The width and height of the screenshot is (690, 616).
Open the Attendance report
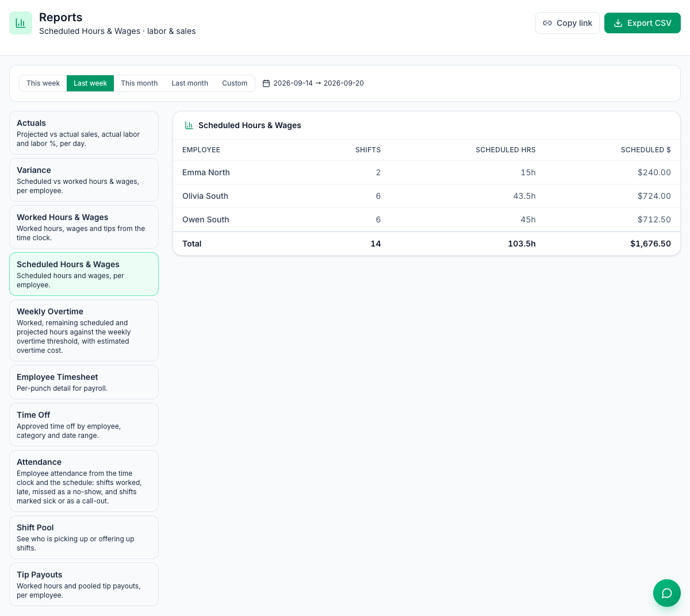pyautogui.click(x=84, y=481)
